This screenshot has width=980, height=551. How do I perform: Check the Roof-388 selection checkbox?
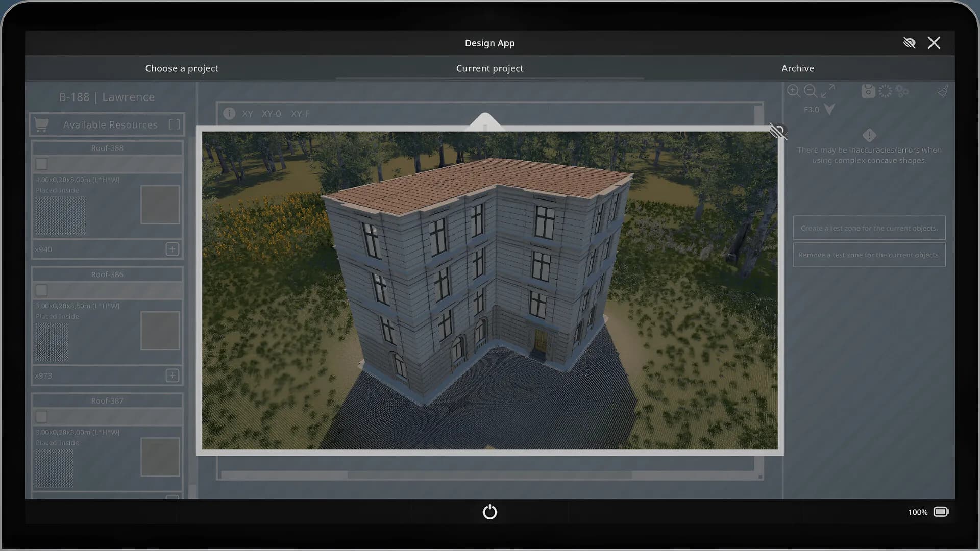point(41,164)
